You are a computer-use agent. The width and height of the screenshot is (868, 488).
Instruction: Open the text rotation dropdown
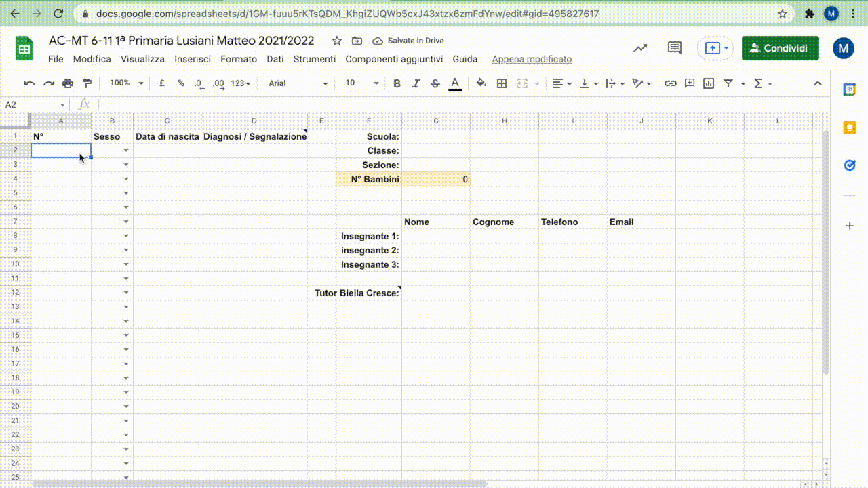[x=642, y=83]
